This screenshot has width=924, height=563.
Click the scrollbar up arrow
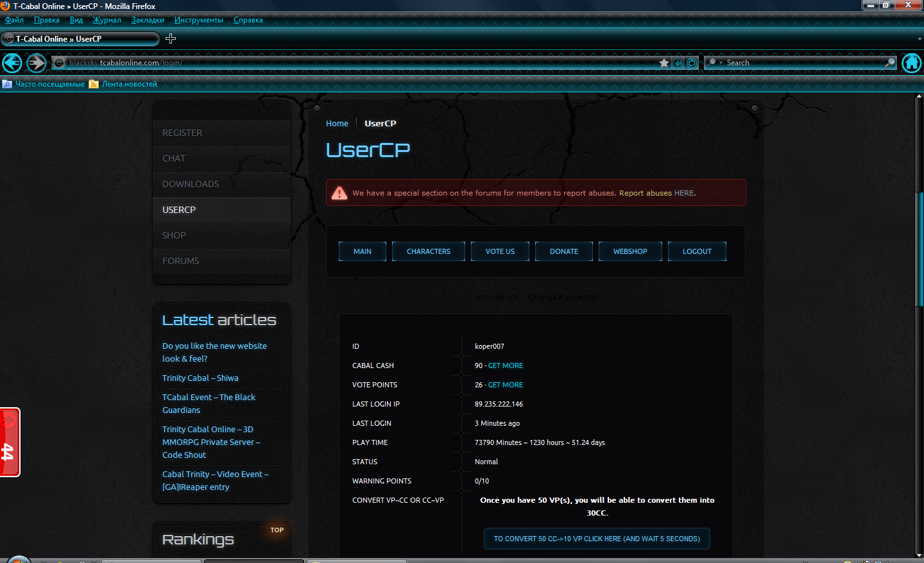[919, 97]
